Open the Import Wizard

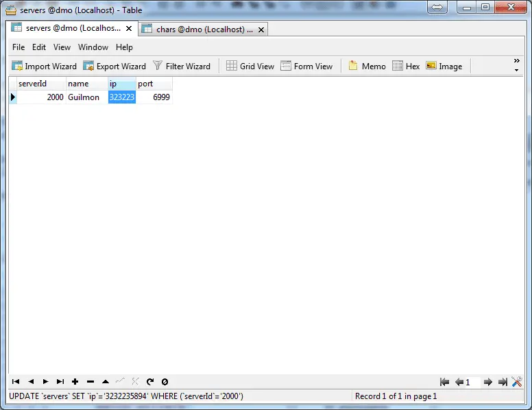[44, 67]
